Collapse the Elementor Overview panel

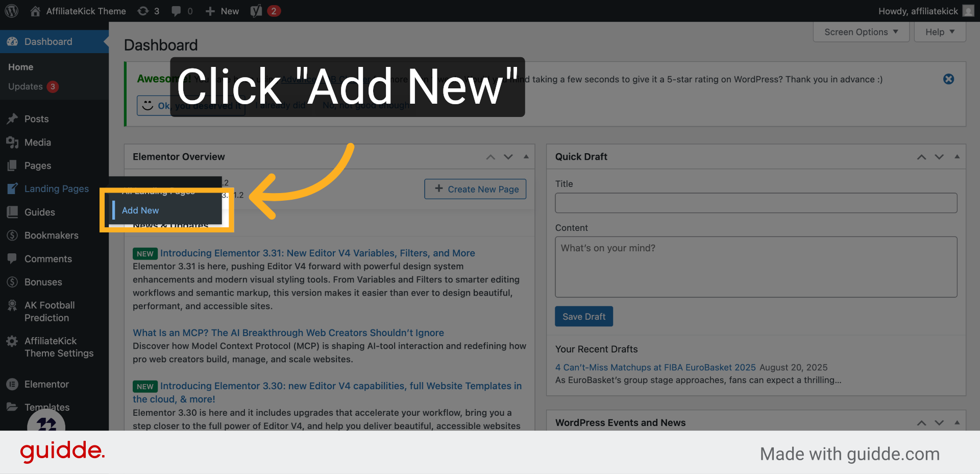click(x=526, y=157)
